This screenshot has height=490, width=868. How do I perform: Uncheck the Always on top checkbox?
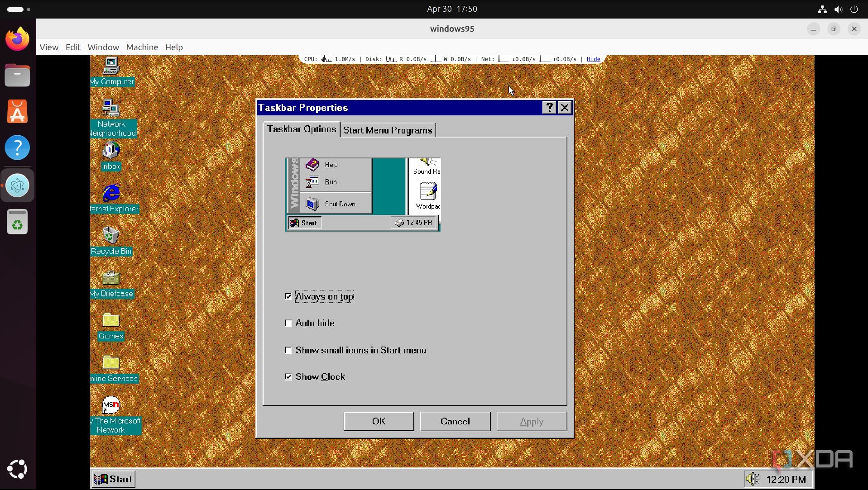(x=288, y=296)
